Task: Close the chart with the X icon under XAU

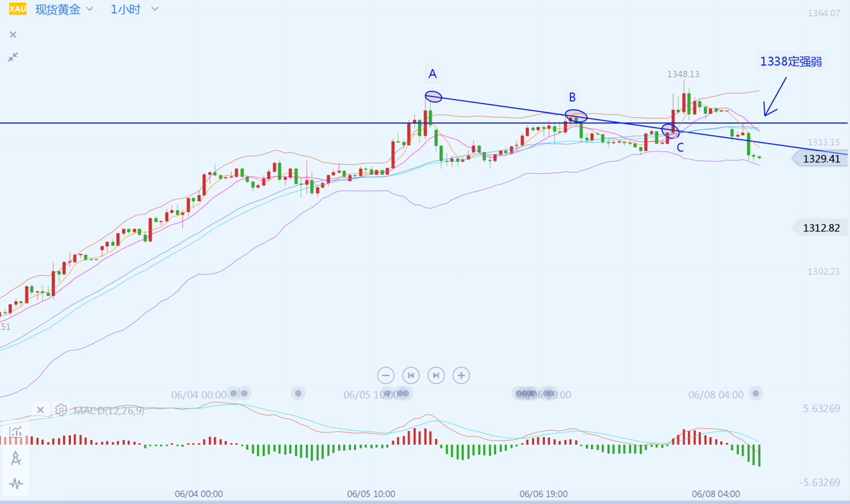Action: tap(13, 35)
